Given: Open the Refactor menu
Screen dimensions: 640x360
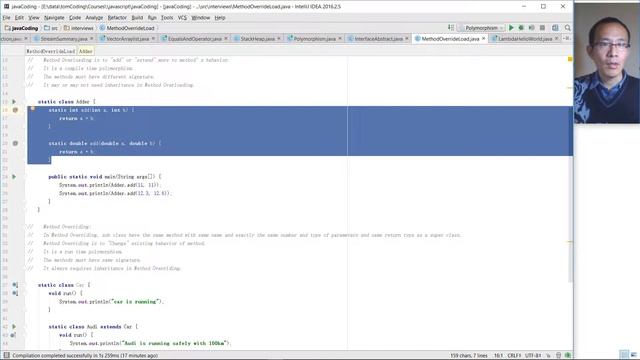Looking at the screenshot, I should click(117, 18).
